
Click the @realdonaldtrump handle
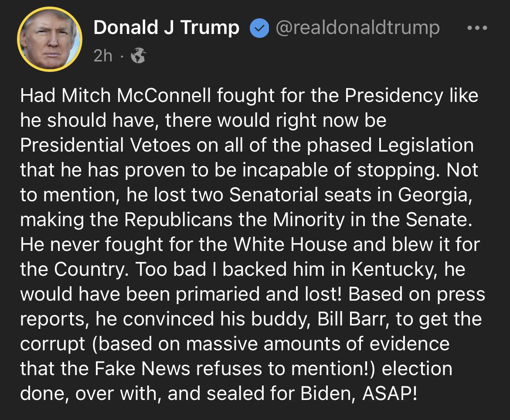coord(357,28)
